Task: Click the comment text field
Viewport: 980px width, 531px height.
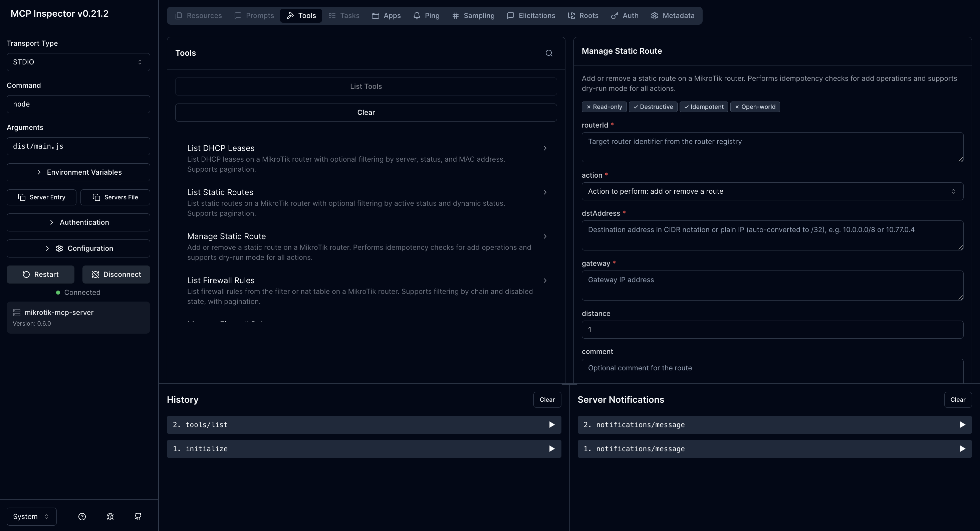Action: tap(772, 371)
